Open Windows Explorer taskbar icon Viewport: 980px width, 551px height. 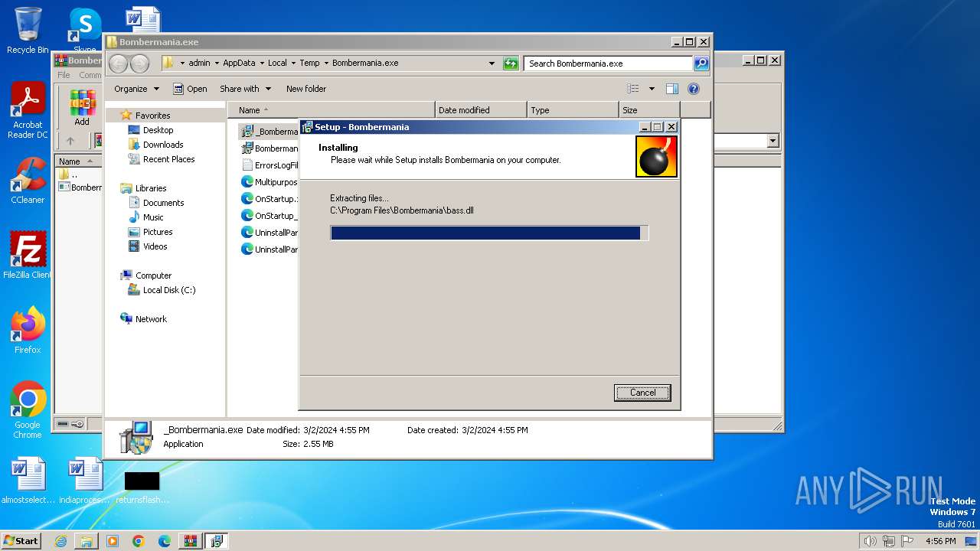click(x=87, y=541)
